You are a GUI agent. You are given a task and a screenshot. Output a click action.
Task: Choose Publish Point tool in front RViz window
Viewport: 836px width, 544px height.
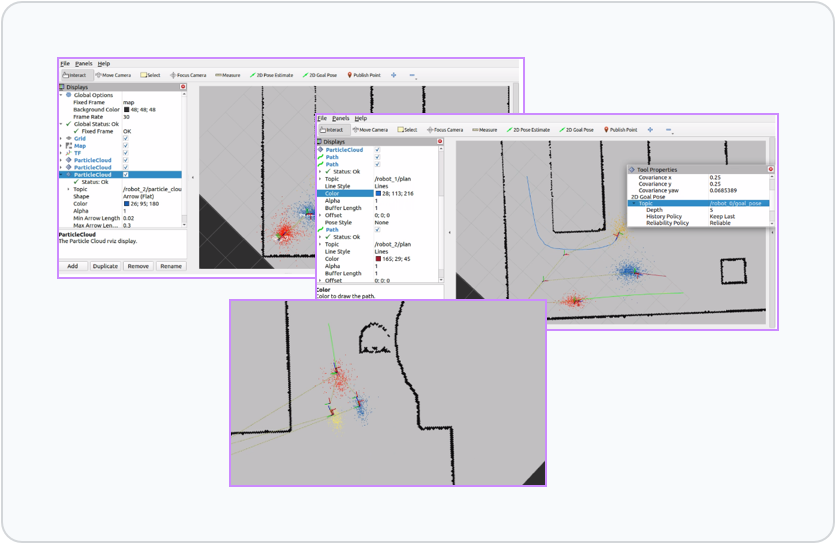pos(619,130)
